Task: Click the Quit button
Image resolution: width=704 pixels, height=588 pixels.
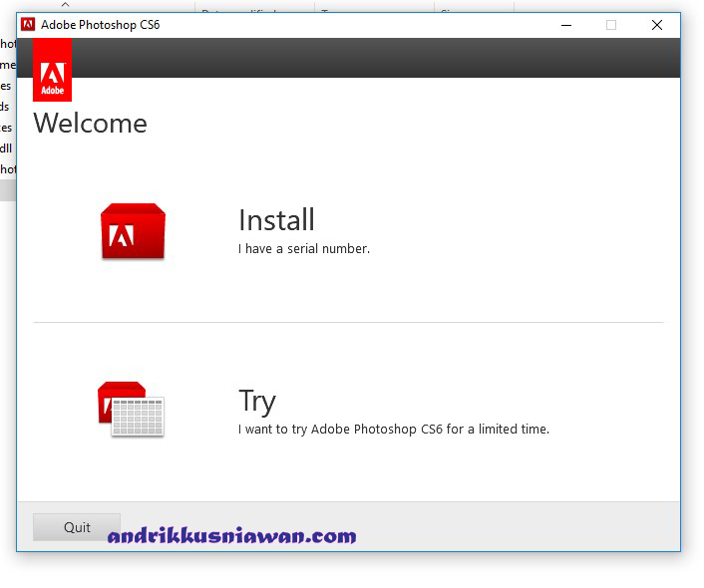Action: pos(77,527)
